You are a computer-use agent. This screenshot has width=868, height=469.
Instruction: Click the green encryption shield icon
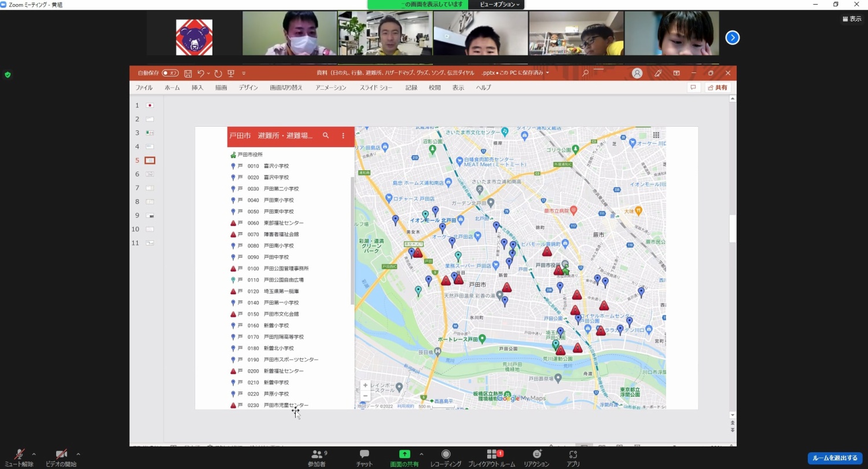[x=8, y=75]
